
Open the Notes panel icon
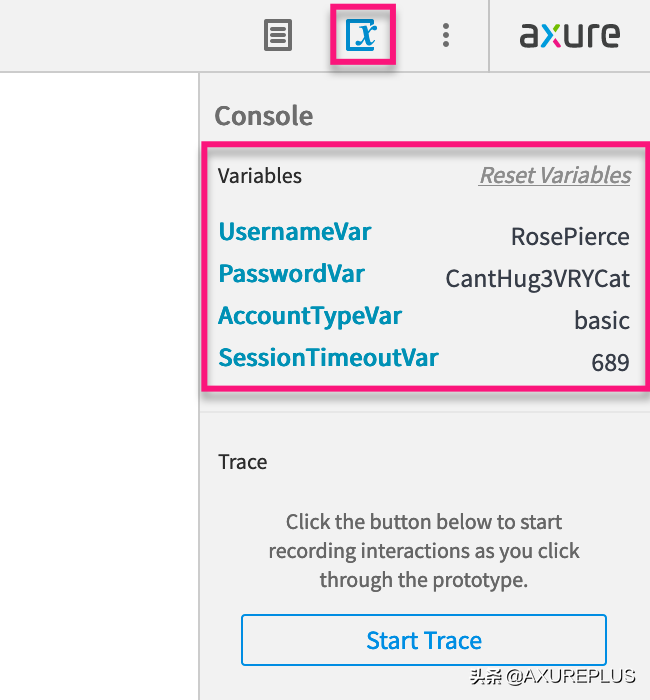[278, 36]
